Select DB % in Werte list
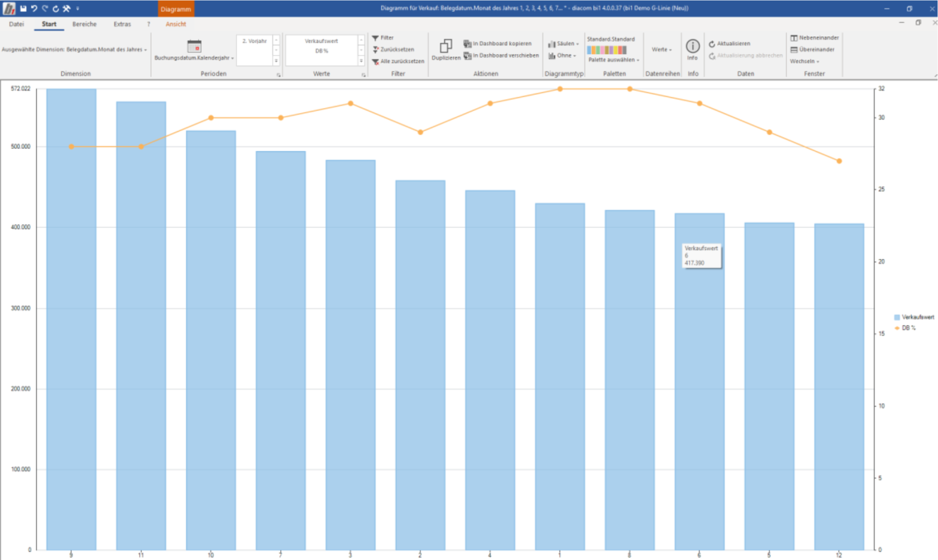 321,51
